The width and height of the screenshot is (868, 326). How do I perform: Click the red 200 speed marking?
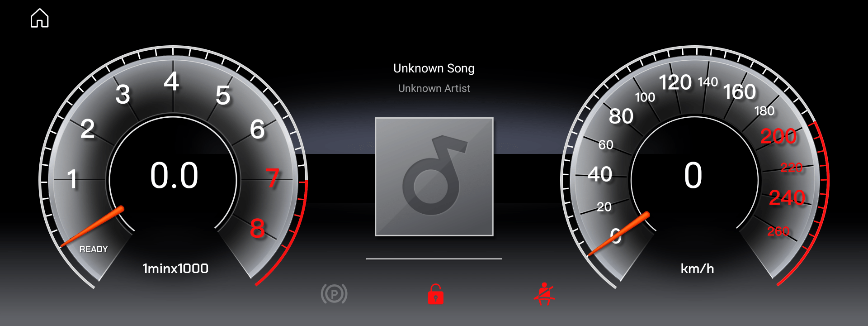tap(778, 136)
